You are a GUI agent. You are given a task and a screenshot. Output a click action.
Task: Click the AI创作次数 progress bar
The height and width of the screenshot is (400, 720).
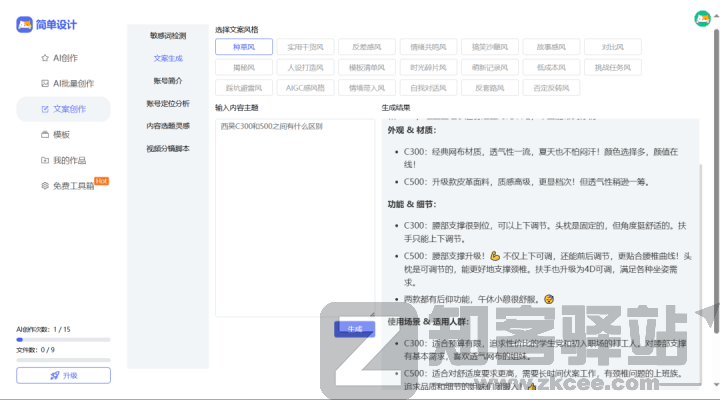63,340
